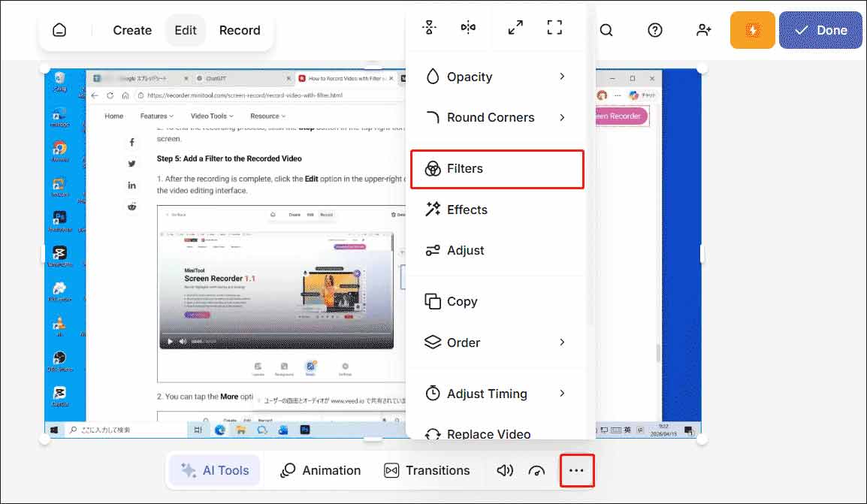Open the help question mark icon
Image resolution: width=867 pixels, height=504 pixels.
655,30
